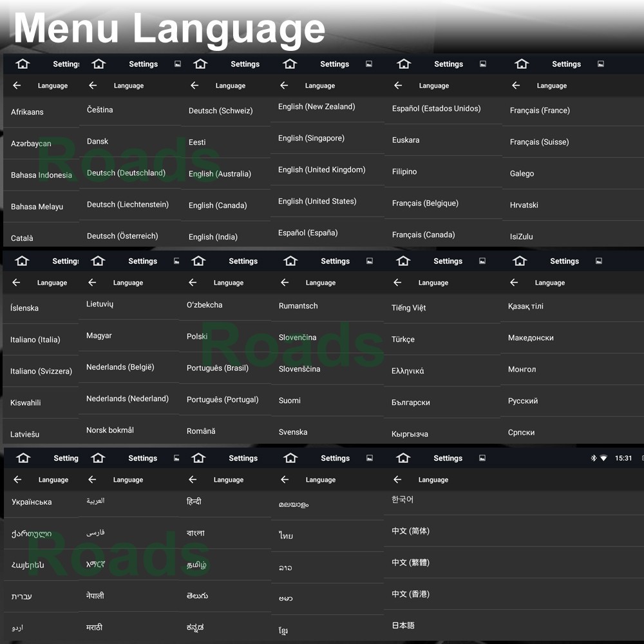Click the Wi-Fi signal icon
Screen dimensions: 644x644
[603, 459]
